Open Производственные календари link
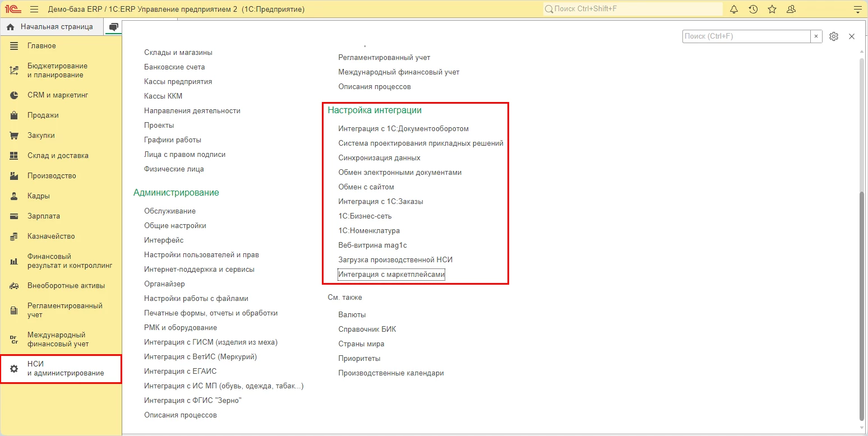The height and width of the screenshot is (436, 868). 391,373
